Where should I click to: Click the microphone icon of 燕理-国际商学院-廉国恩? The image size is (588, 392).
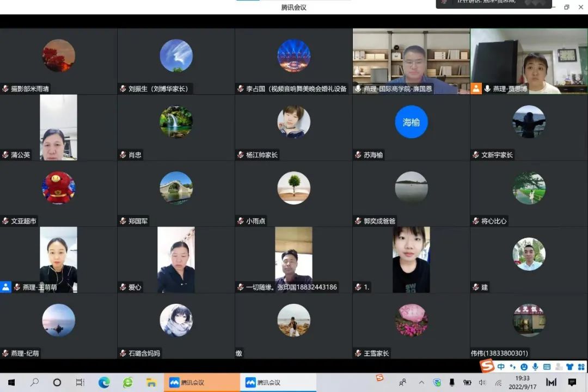tap(358, 89)
